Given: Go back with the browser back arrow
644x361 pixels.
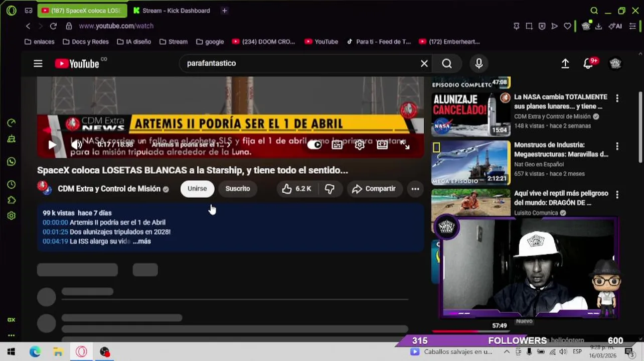Looking at the screenshot, I should pyautogui.click(x=28, y=26).
